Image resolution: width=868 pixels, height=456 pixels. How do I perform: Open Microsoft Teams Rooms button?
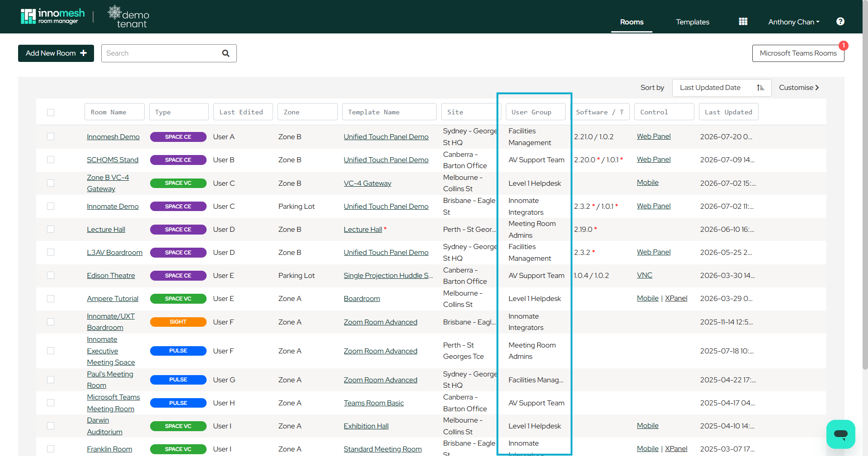[x=798, y=53]
